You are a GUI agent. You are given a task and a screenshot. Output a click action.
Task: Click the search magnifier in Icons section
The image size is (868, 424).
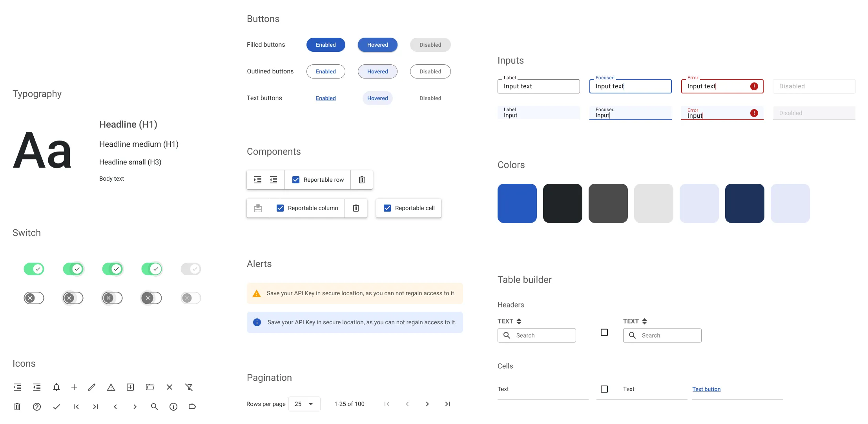(154, 407)
